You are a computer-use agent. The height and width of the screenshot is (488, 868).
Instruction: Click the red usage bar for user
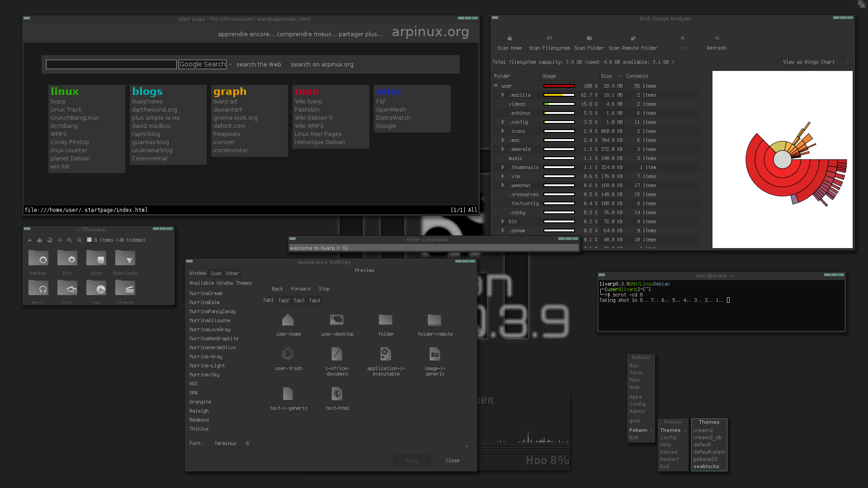coord(559,86)
